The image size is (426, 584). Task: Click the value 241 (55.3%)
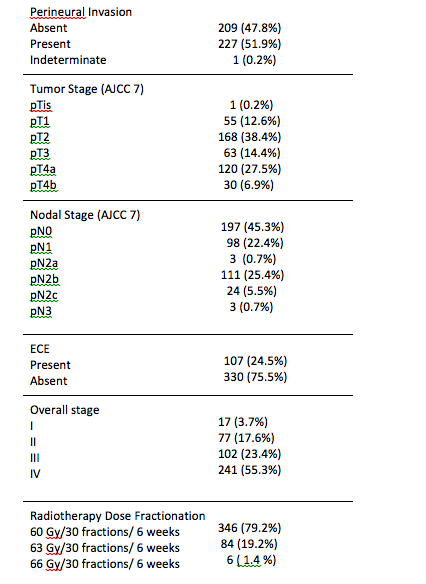[x=249, y=470]
